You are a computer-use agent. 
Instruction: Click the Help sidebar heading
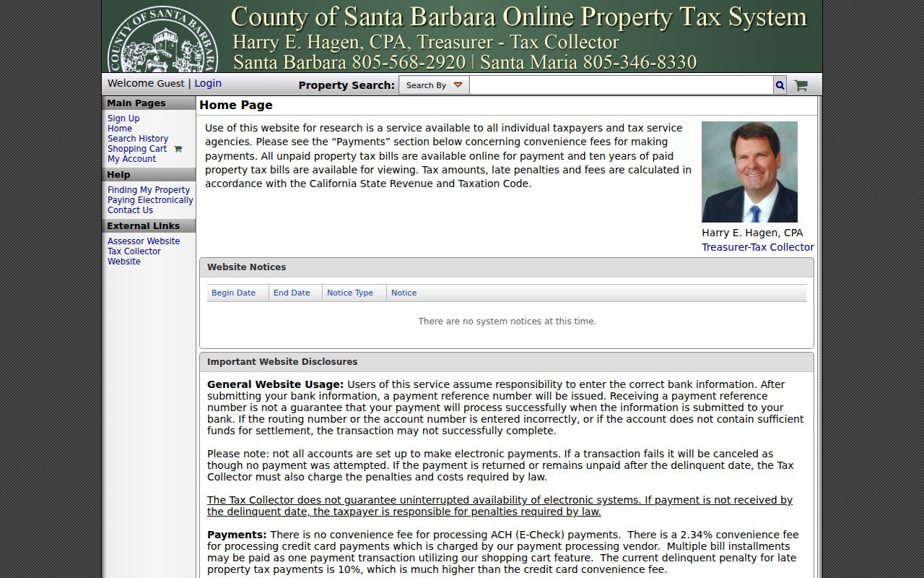tap(149, 175)
